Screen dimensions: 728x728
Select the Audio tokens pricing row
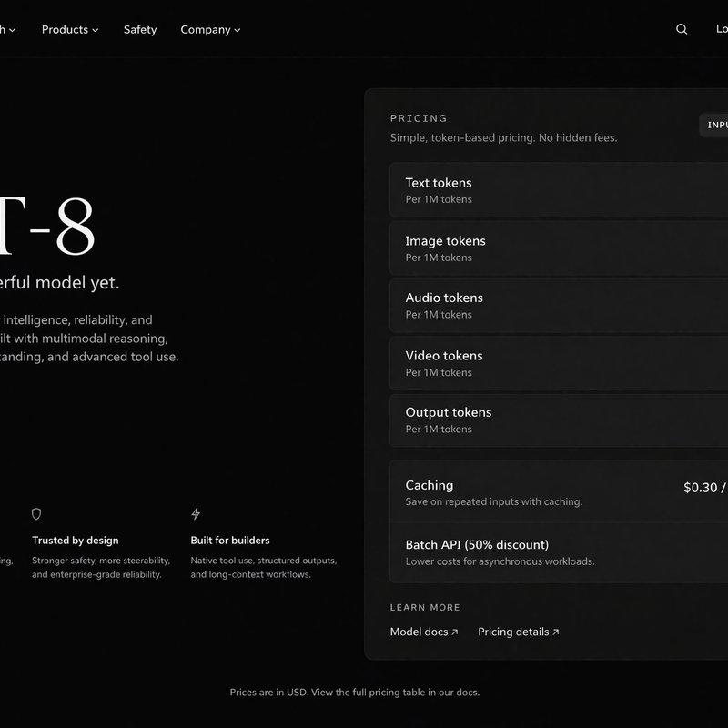tap(559, 306)
